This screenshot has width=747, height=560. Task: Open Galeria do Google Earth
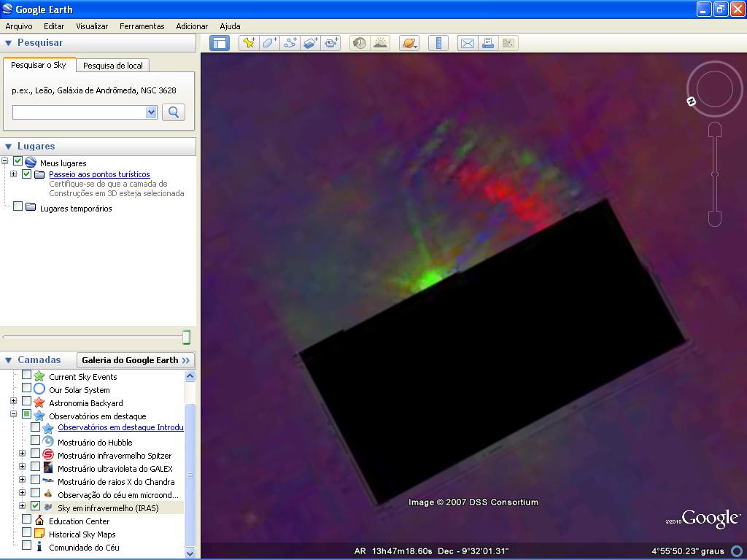[135, 360]
